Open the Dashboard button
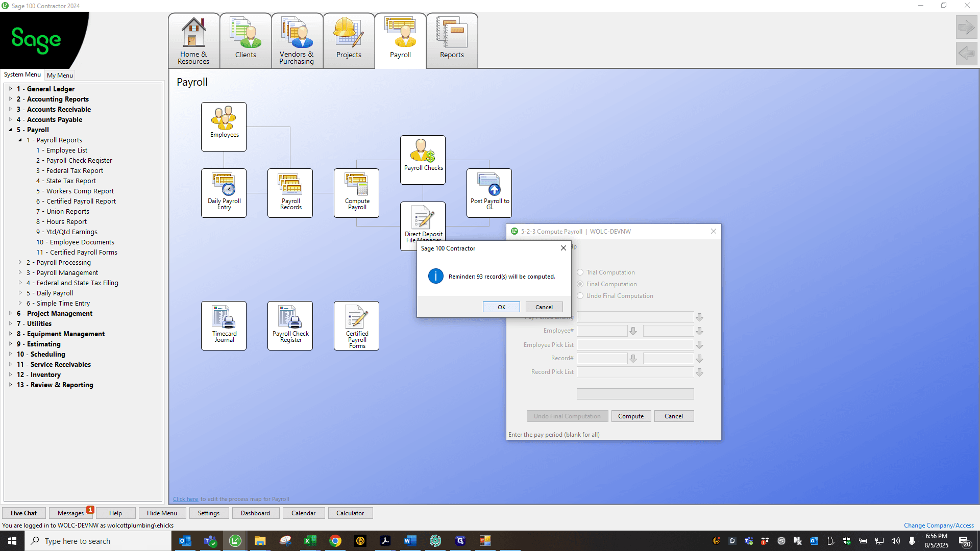Screen dimensions: 980x551 (255, 513)
